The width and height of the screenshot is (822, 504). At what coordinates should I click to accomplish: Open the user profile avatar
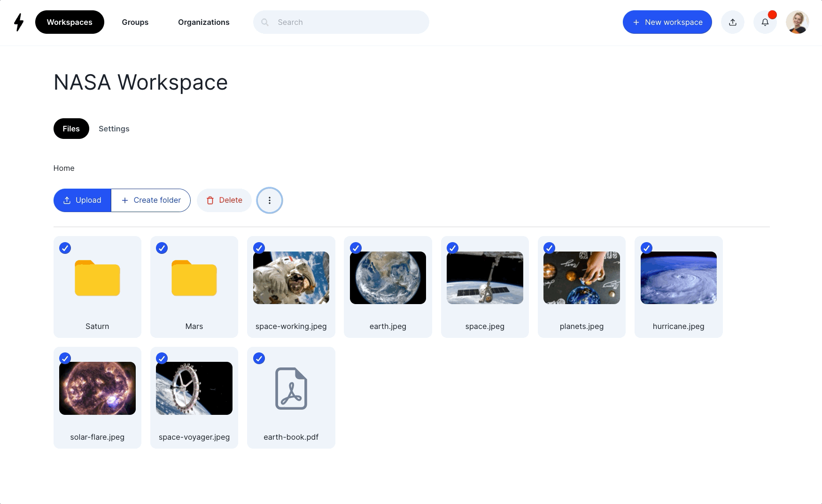797,22
